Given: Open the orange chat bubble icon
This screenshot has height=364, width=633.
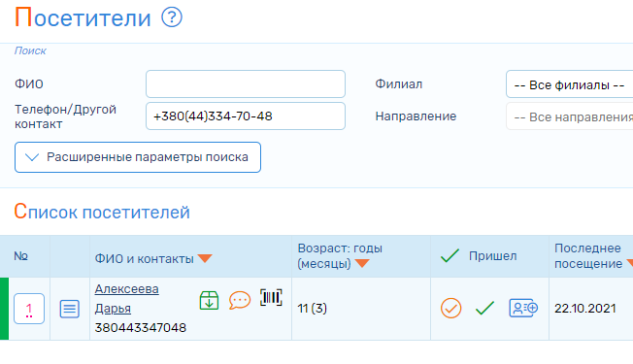Looking at the screenshot, I should [x=240, y=300].
